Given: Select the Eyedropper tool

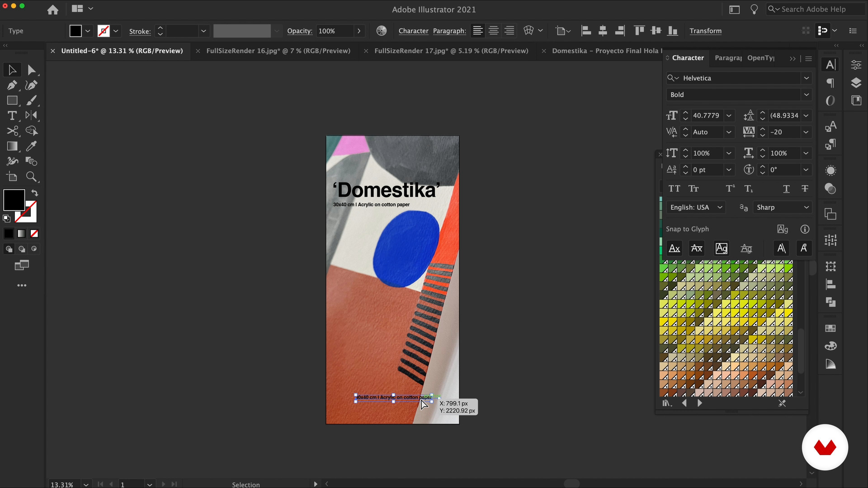Looking at the screenshot, I should pyautogui.click(x=31, y=146).
